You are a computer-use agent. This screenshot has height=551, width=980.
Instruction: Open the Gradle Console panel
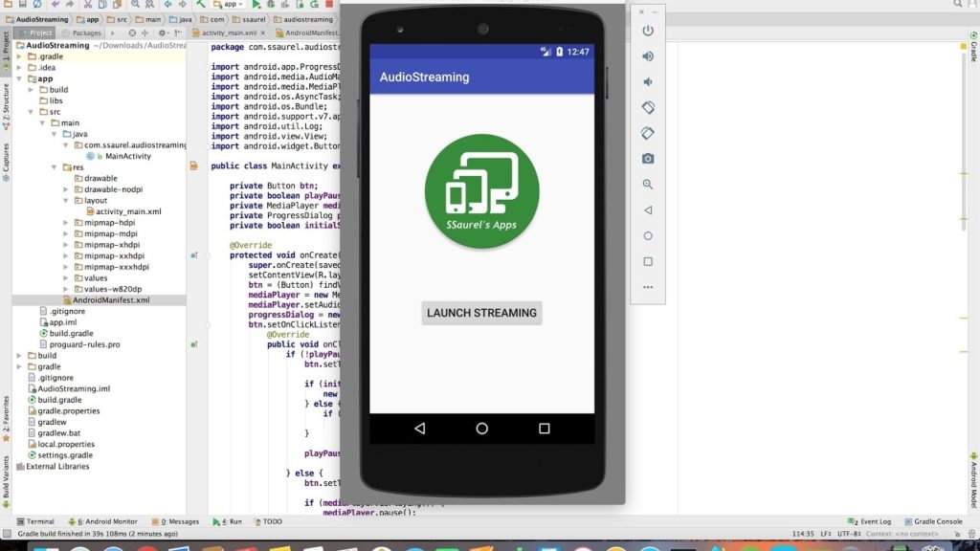(934, 521)
